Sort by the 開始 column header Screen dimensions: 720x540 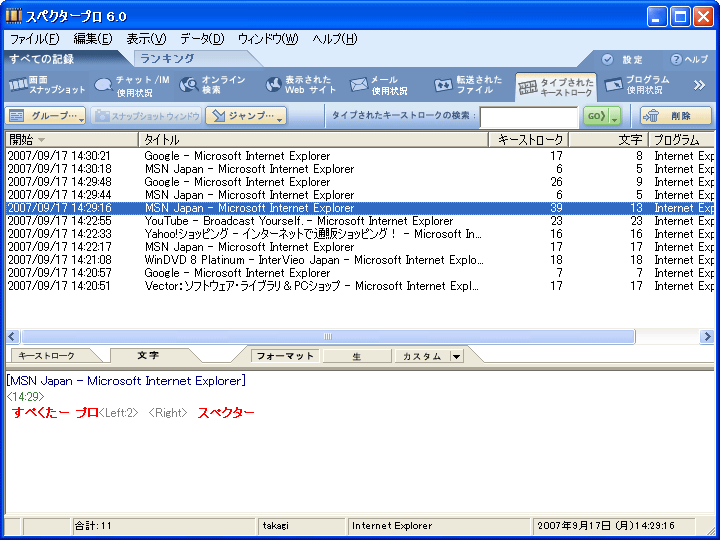[x=72, y=140]
